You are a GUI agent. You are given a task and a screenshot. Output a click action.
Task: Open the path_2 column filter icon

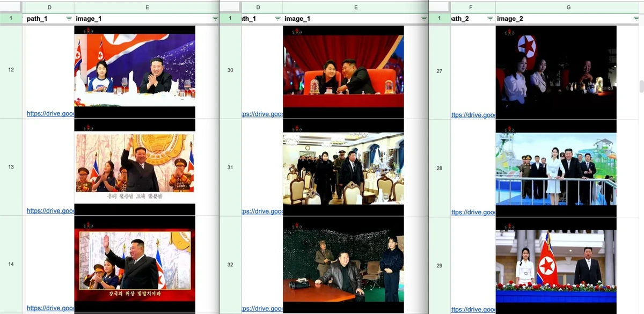click(490, 19)
